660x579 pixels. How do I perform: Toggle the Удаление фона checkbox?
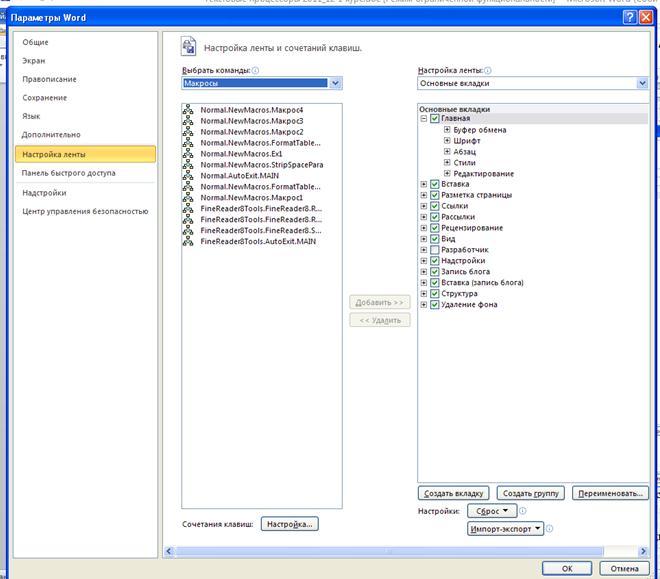pos(435,304)
